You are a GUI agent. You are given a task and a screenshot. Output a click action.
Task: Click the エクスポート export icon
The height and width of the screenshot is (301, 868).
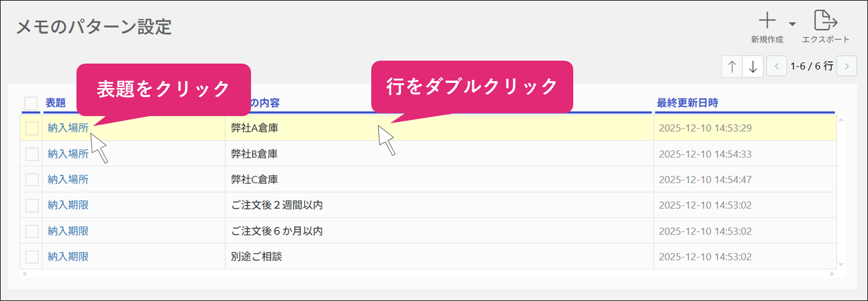coord(825,22)
